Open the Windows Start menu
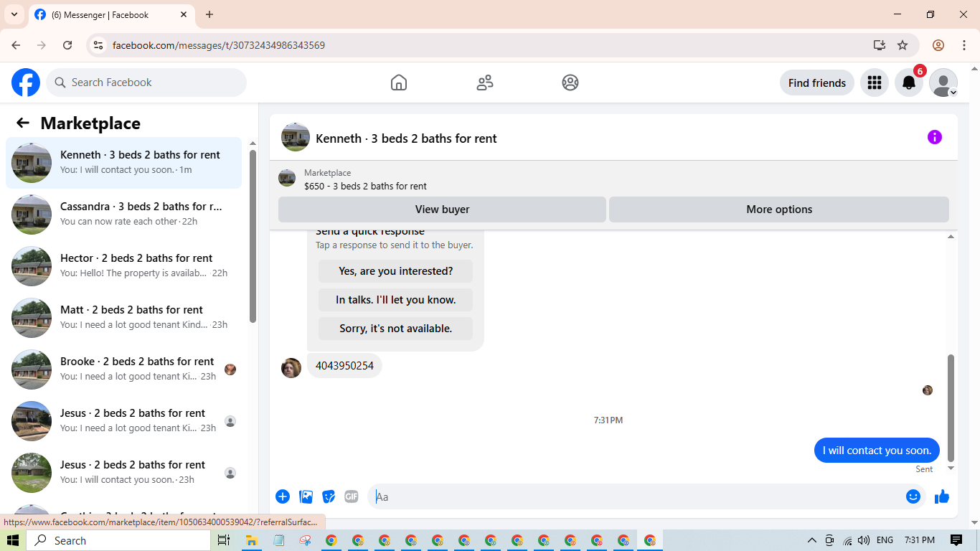This screenshot has width=980, height=551. click(x=13, y=540)
